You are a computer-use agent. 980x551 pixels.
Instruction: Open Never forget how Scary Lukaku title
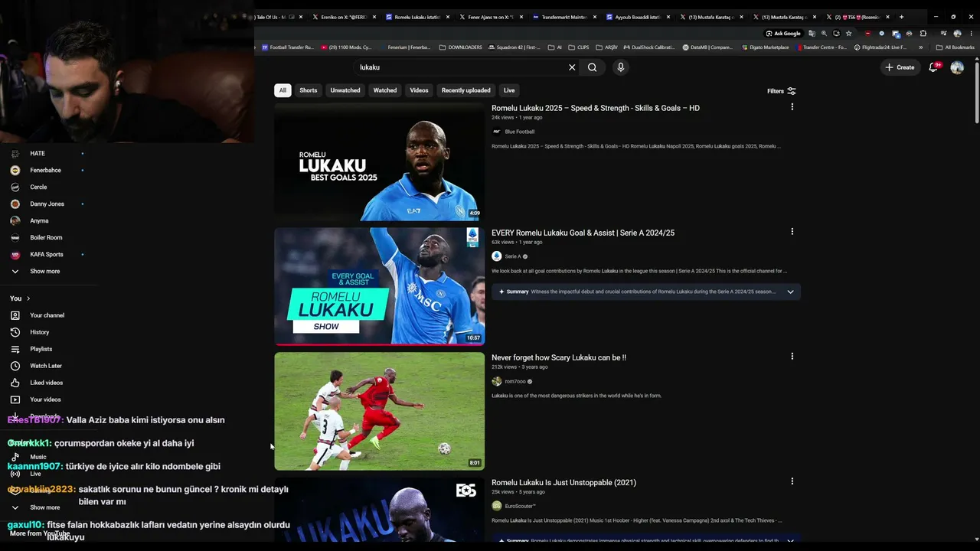[559, 357]
